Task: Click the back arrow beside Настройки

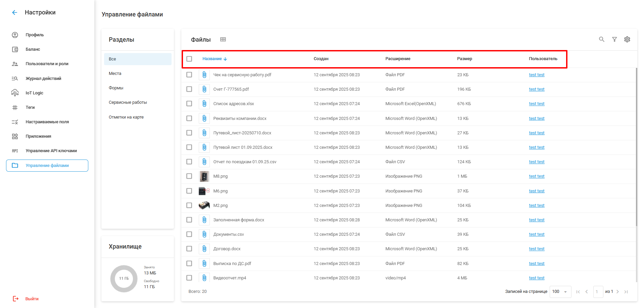Action: point(14,12)
